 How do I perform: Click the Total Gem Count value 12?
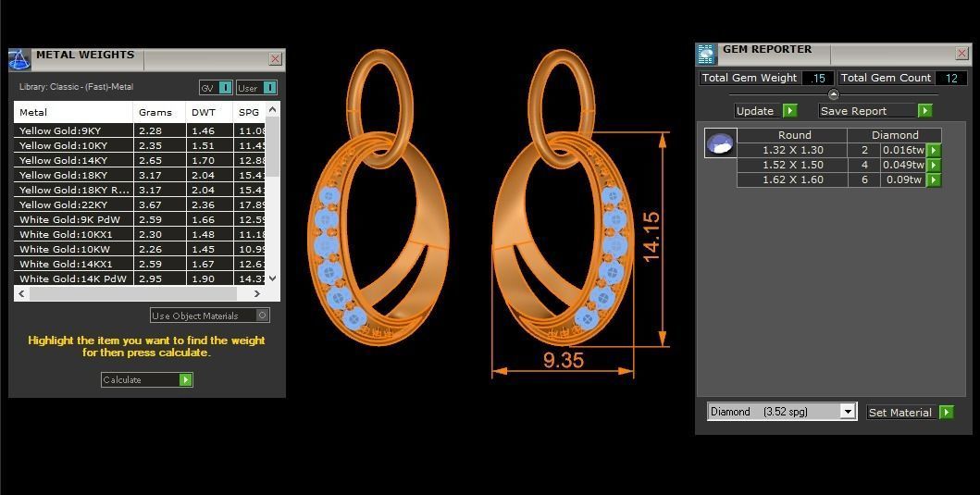tap(950, 78)
